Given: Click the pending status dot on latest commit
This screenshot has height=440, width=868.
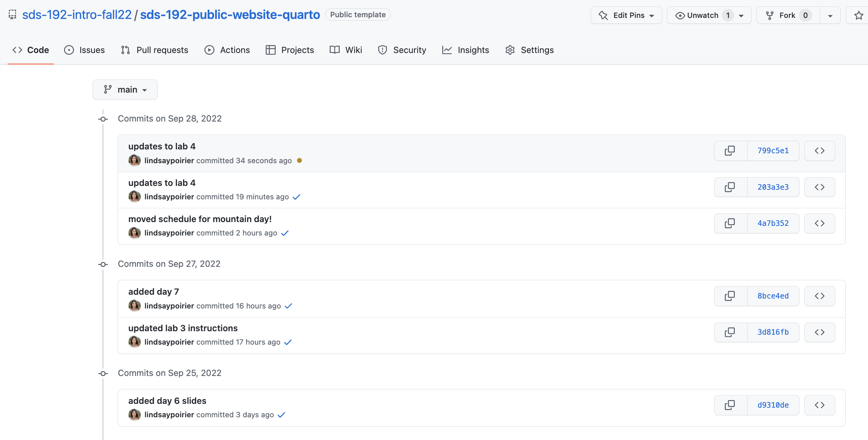Looking at the screenshot, I should (299, 160).
